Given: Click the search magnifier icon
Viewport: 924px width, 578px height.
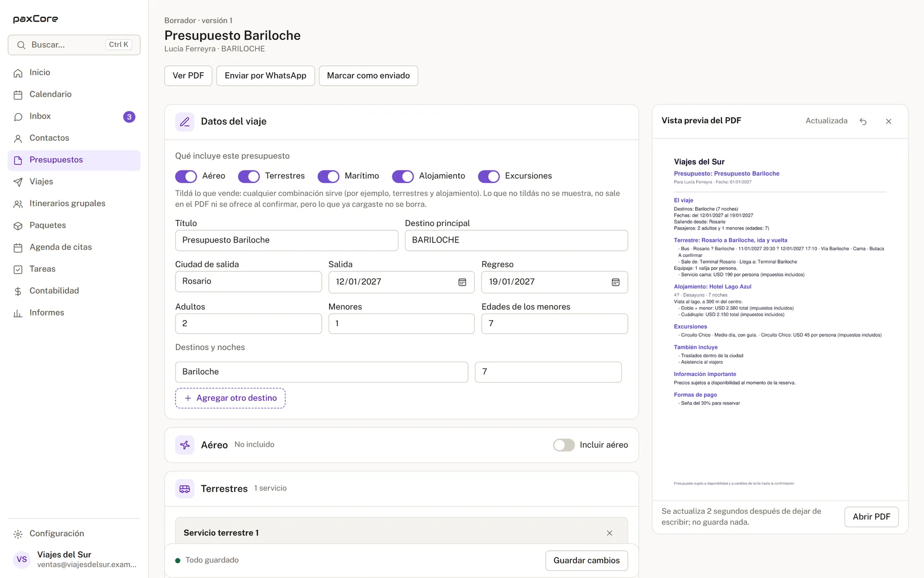Looking at the screenshot, I should point(21,45).
